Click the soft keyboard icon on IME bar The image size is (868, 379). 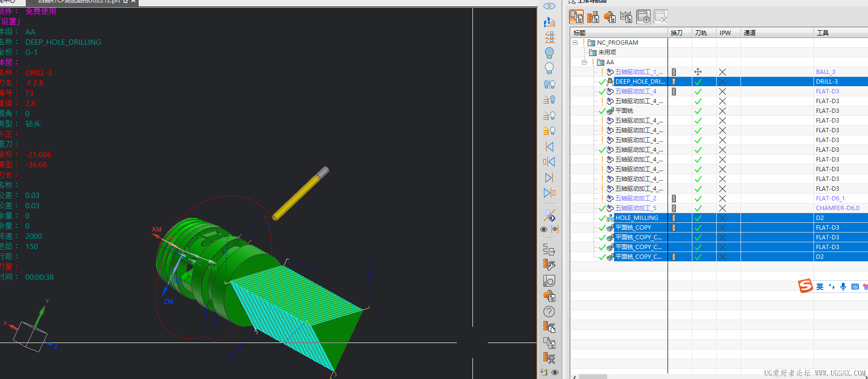tap(855, 287)
